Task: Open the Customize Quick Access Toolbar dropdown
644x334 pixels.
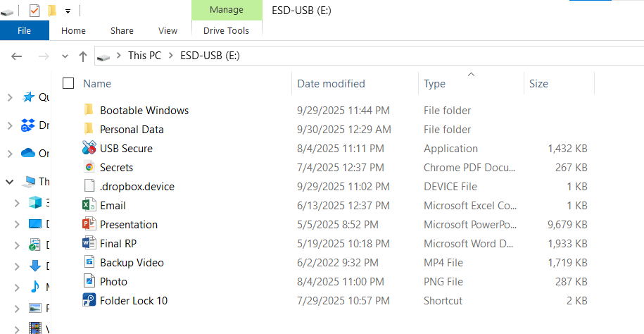Action: pos(68,11)
